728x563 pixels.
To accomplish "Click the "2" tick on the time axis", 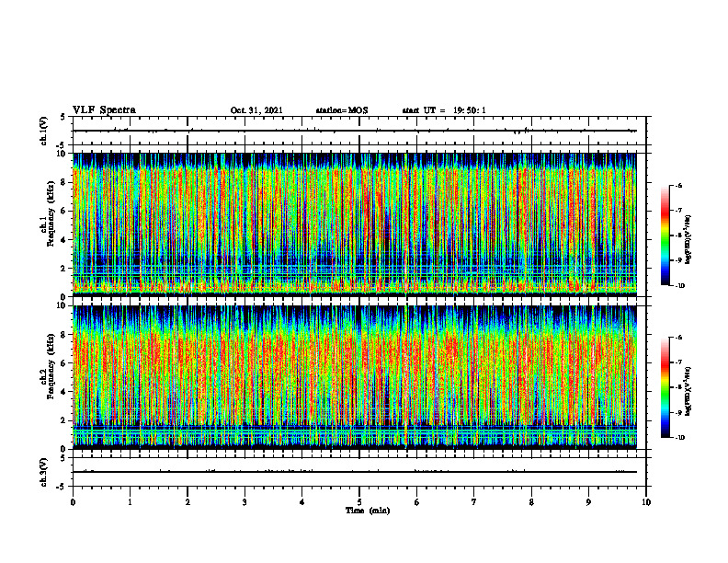I will [188, 502].
